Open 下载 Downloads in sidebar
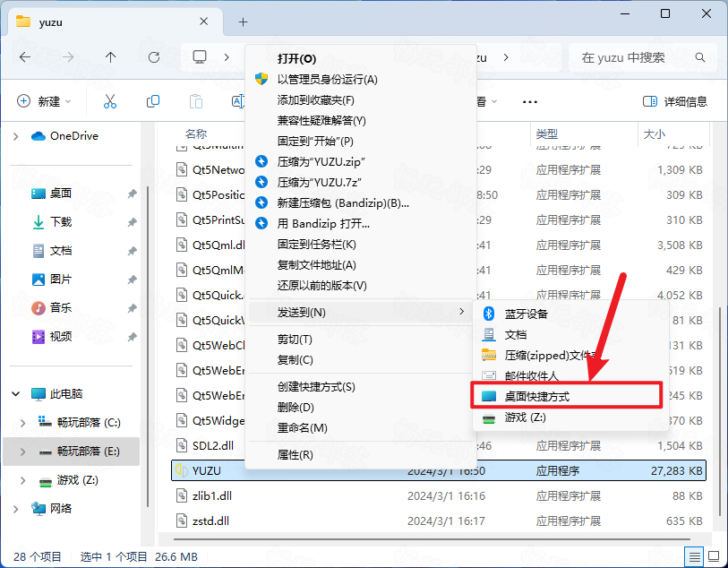This screenshot has height=568, width=728. 60,222
